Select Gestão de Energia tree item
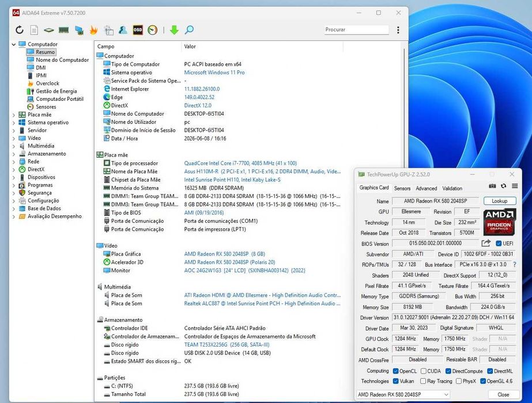 point(56,91)
